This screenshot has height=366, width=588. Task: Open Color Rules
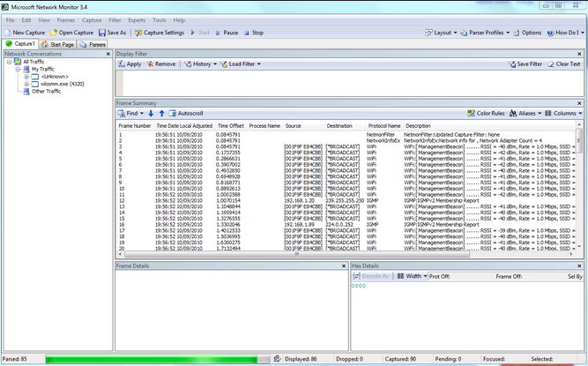coord(486,113)
